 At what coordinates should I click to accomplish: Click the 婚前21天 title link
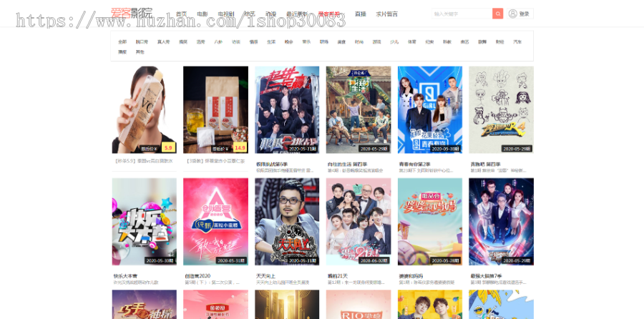coord(338,276)
